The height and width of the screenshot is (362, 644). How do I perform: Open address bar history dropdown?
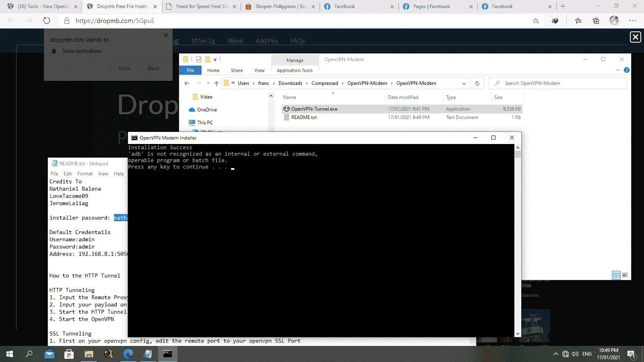[x=464, y=83]
